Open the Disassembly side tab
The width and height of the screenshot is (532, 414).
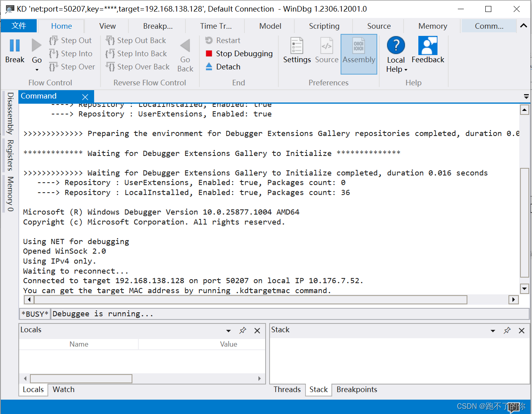pos(10,113)
